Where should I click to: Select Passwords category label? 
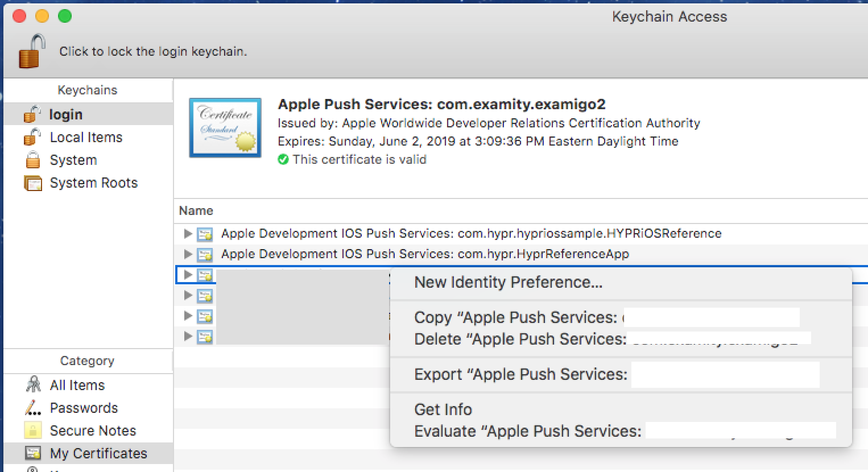pyautogui.click(x=84, y=408)
